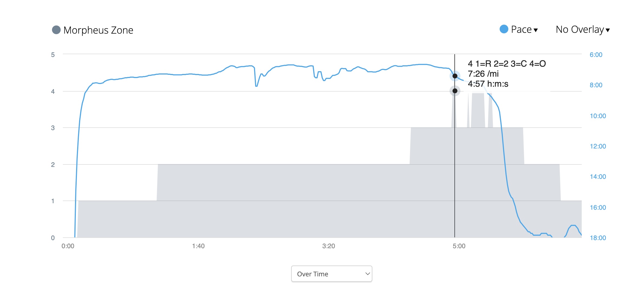Screen dimensions: 644x291
Task: Click the 5:00 time axis label
Action: [459, 246]
